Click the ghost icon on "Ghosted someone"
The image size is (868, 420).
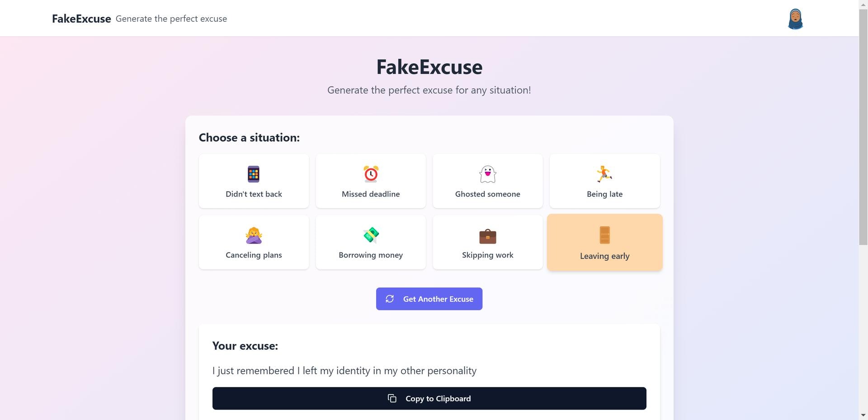[x=487, y=174]
